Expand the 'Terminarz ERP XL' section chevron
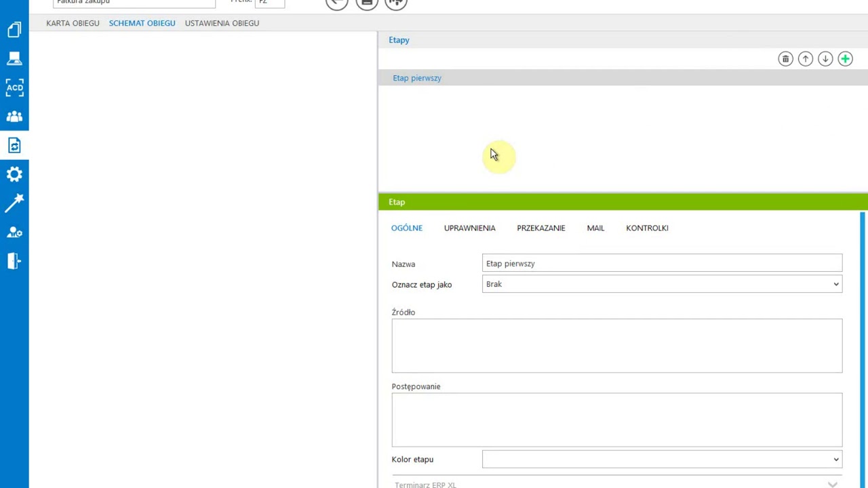 tap(832, 485)
